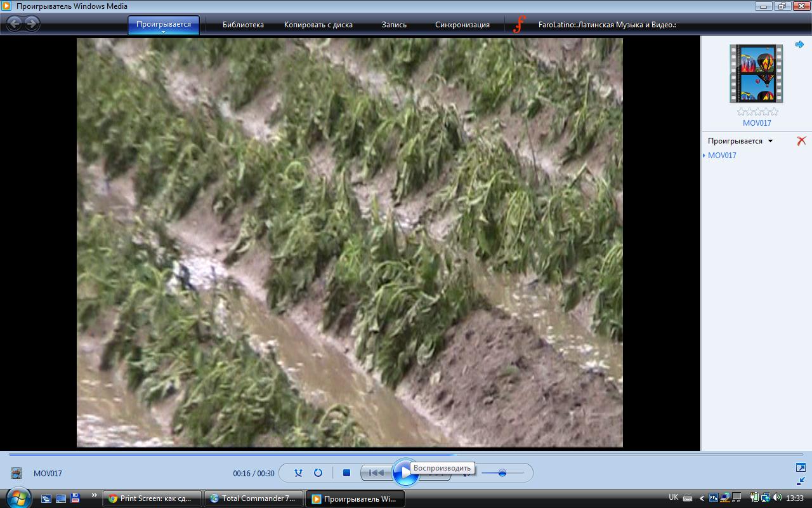Click the FFA tray icon
812x508 pixels.
point(714,498)
